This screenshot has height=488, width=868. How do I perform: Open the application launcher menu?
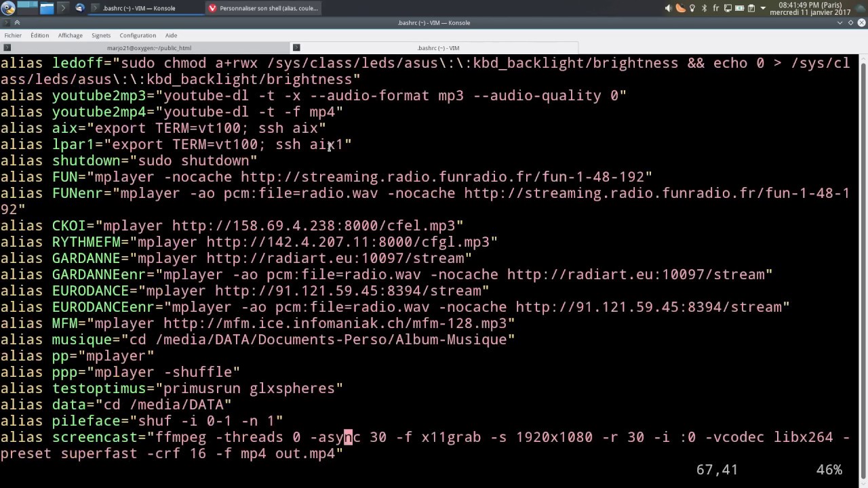pos(7,8)
